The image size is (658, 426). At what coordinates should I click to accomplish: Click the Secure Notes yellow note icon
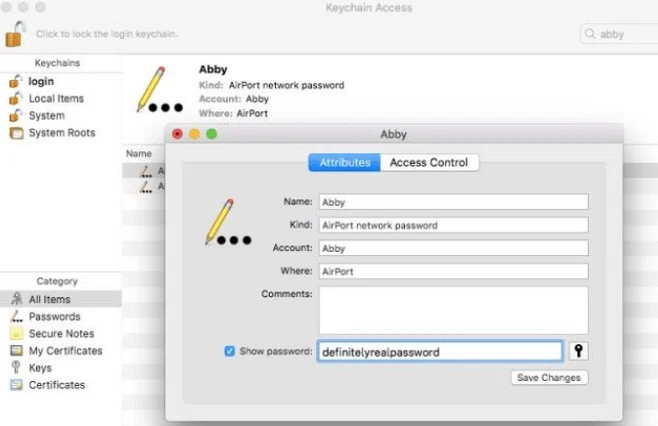(16, 333)
